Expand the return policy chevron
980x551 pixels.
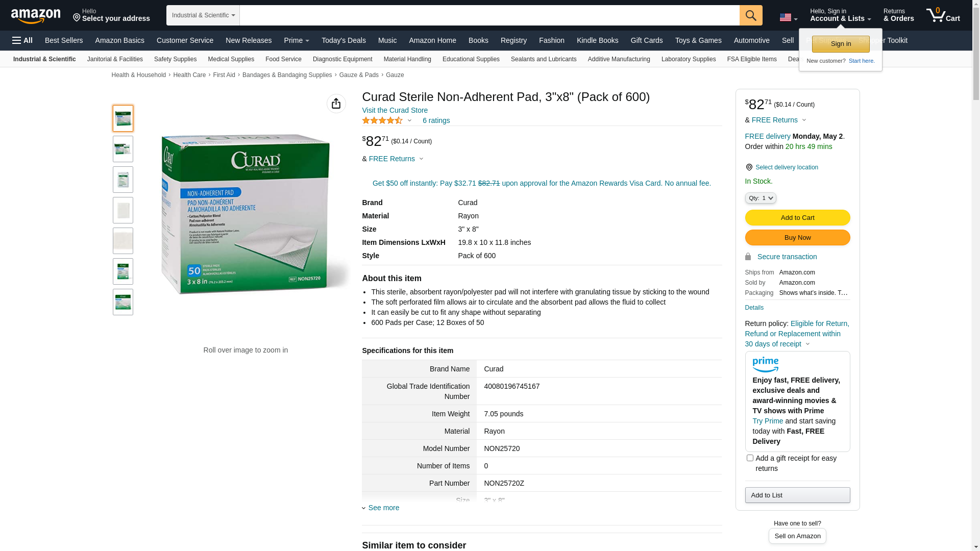(x=807, y=344)
